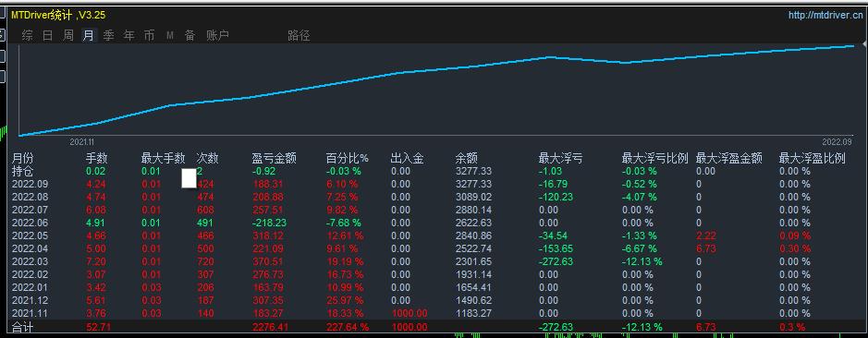Click the 次数 column header

coord(208,159)
